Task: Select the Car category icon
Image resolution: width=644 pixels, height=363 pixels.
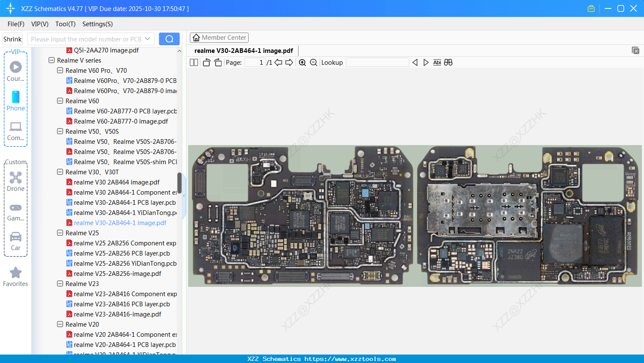Action: [x=16, y=241]
